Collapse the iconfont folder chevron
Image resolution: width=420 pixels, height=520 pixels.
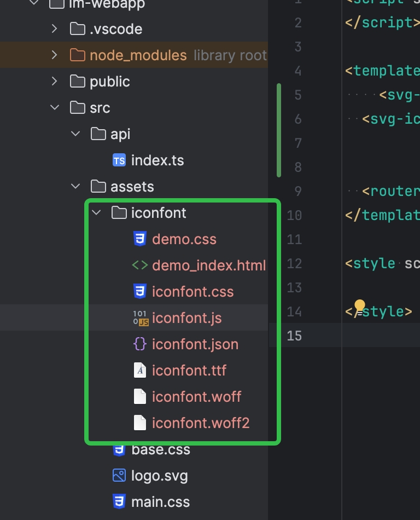96,212
